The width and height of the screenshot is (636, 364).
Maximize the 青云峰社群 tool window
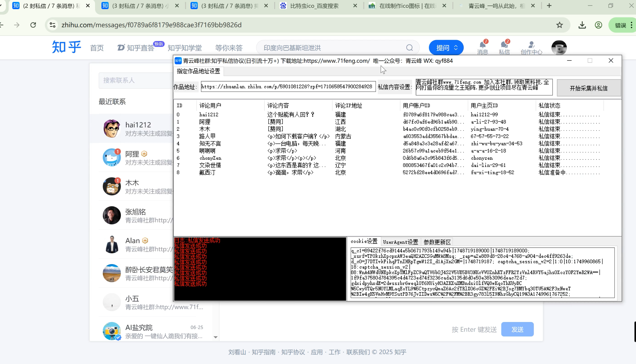[x=590, y=61]
